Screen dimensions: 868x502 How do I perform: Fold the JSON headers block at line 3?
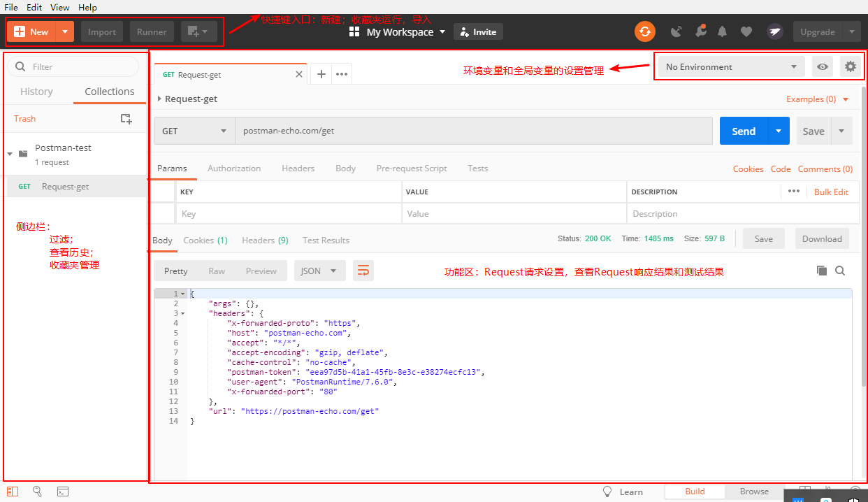click(183, 314)
